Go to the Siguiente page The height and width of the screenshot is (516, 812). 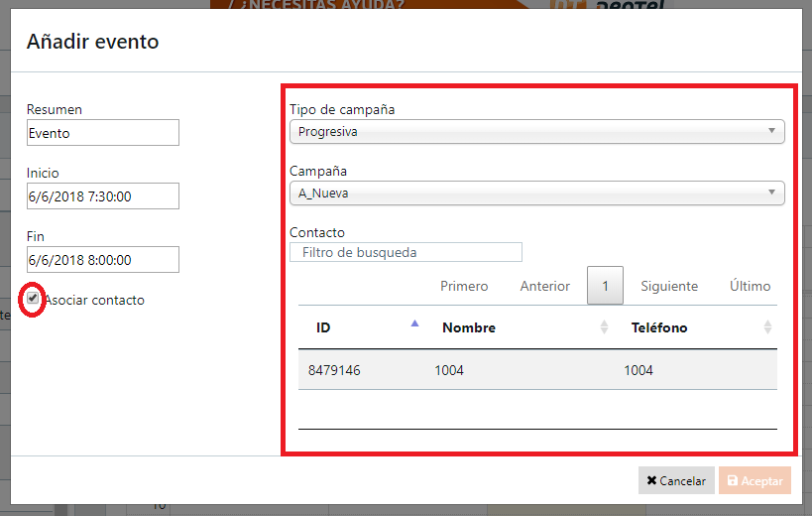click(669, 286)
